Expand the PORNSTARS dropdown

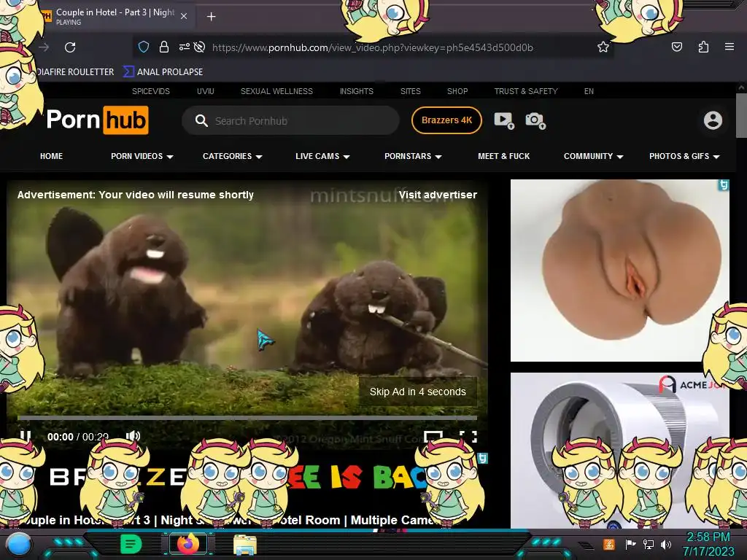pos(413,156)
